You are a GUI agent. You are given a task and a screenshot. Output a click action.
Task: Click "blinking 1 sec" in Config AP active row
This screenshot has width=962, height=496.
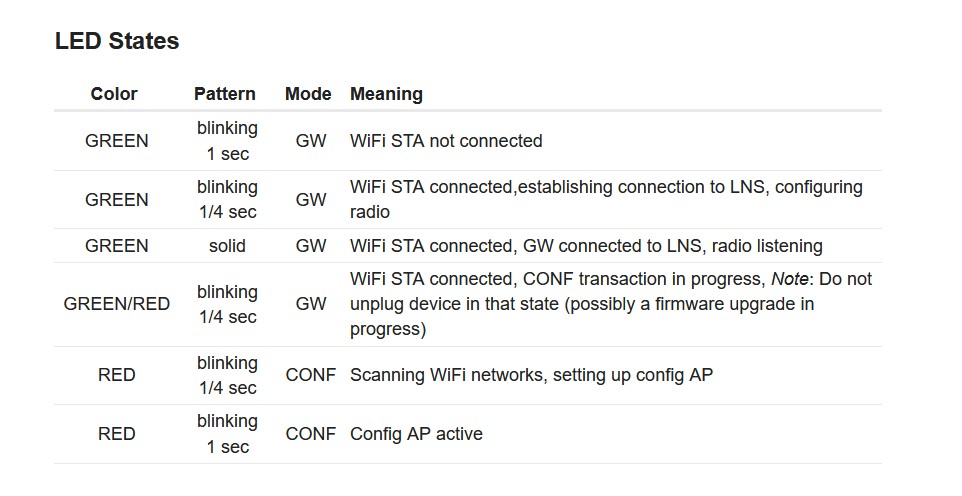227,434
